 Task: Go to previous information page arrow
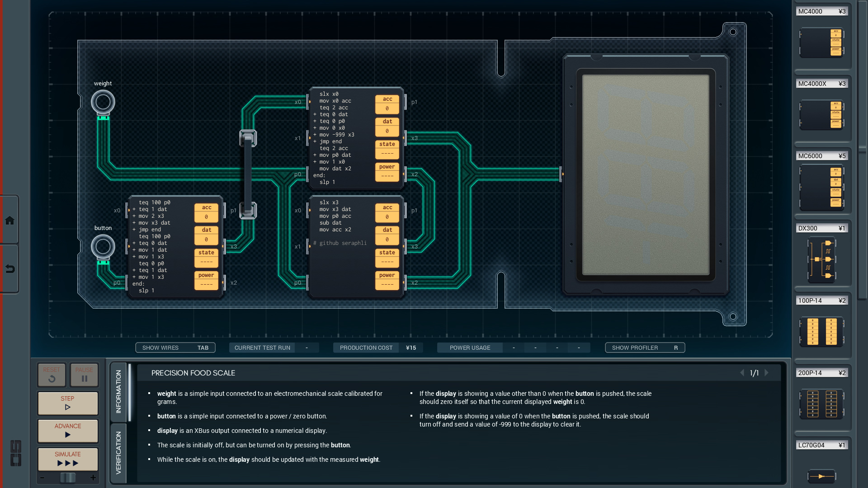coord(742,373)
